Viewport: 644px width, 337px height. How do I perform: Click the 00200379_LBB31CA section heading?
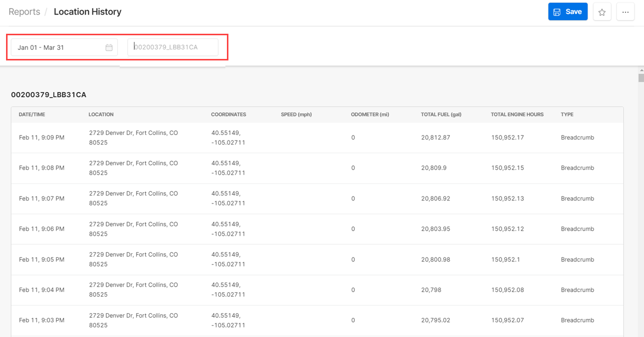coord(49,94)
